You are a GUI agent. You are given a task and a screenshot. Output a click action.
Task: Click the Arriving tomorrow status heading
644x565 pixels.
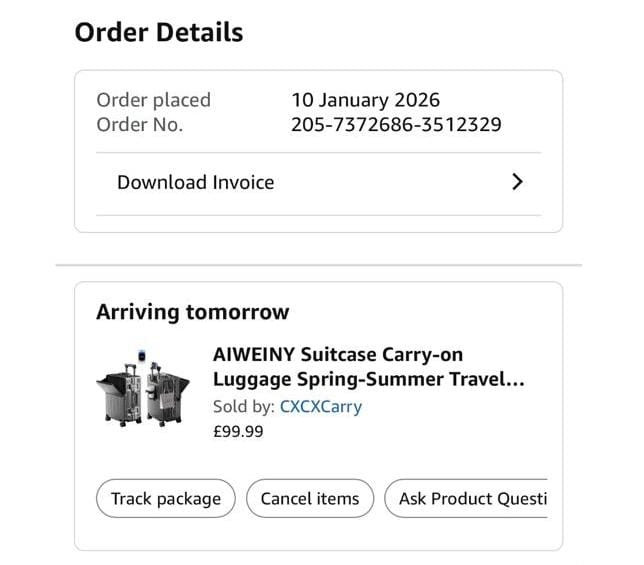coord(192,312)
